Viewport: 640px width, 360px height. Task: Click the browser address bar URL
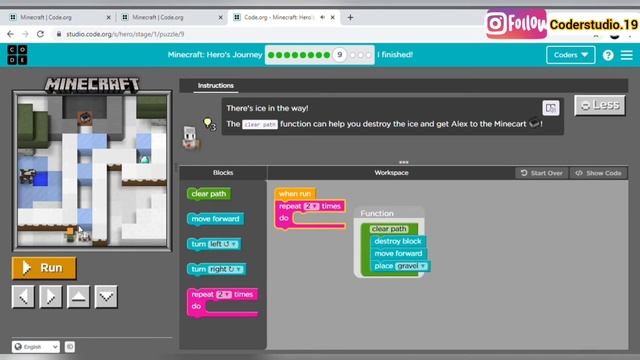click(125, 34)
